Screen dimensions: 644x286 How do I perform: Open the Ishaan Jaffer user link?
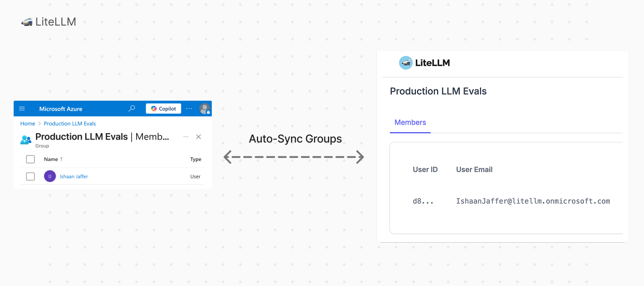click(x=74, y=177)
